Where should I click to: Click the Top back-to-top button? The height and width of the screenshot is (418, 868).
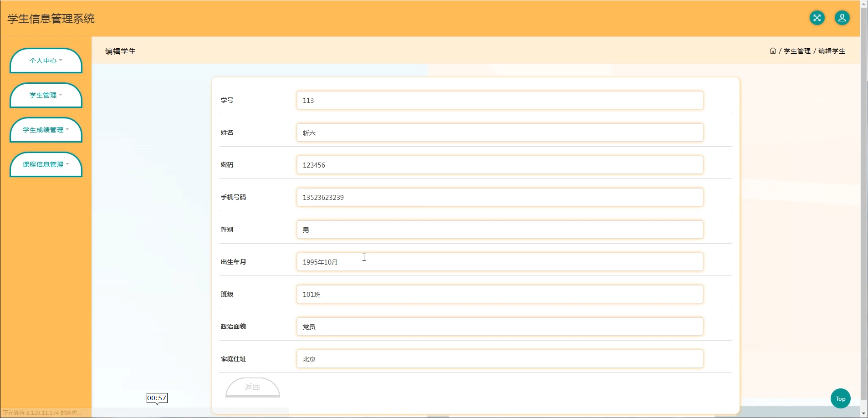841,398
